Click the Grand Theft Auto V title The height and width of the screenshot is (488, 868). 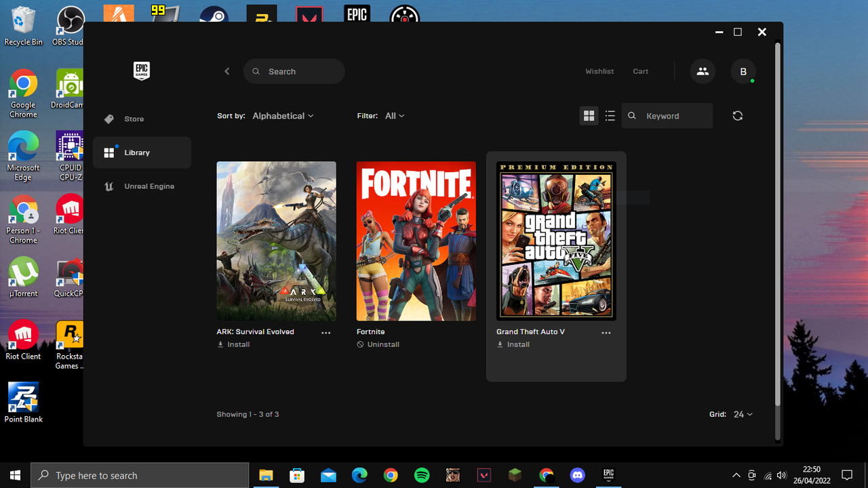click(x=531, y=332)
